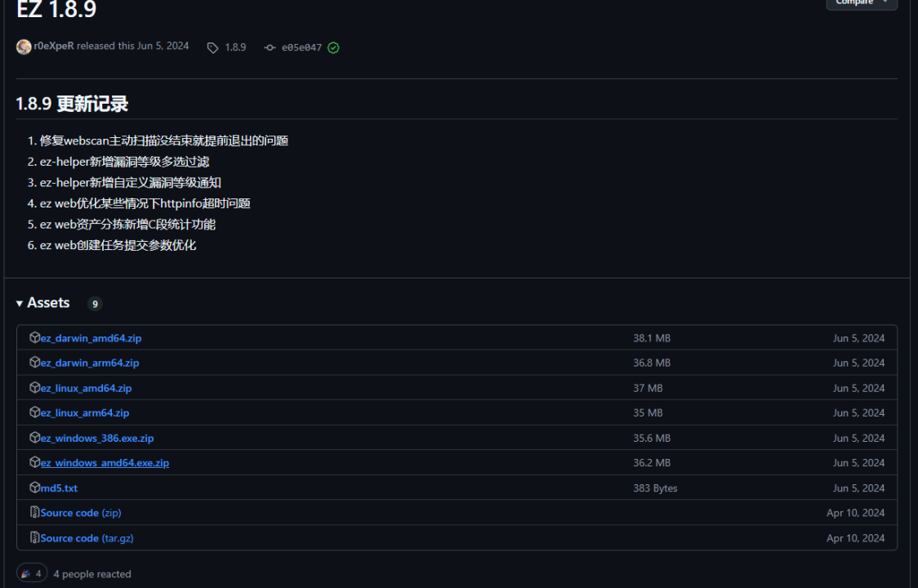Image resolution: width=918 pixels, height=588 pixels.
Task: Open the Compare dropdown
Action: click(x=861, y=3)
